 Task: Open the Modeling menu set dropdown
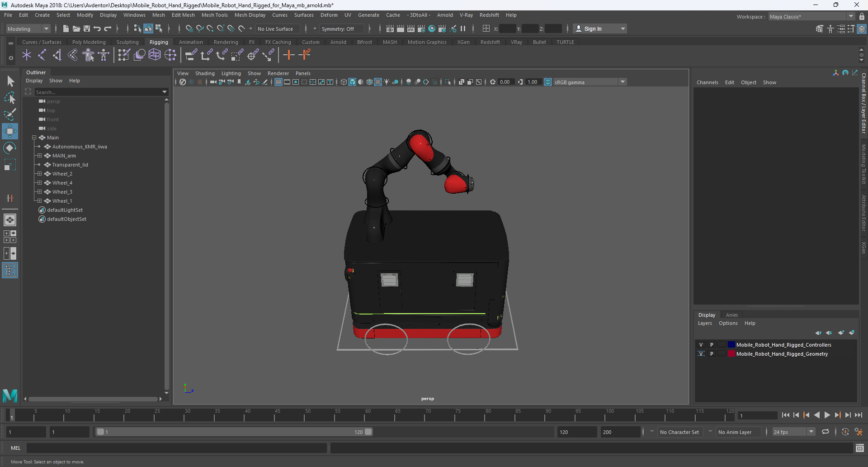28,29
